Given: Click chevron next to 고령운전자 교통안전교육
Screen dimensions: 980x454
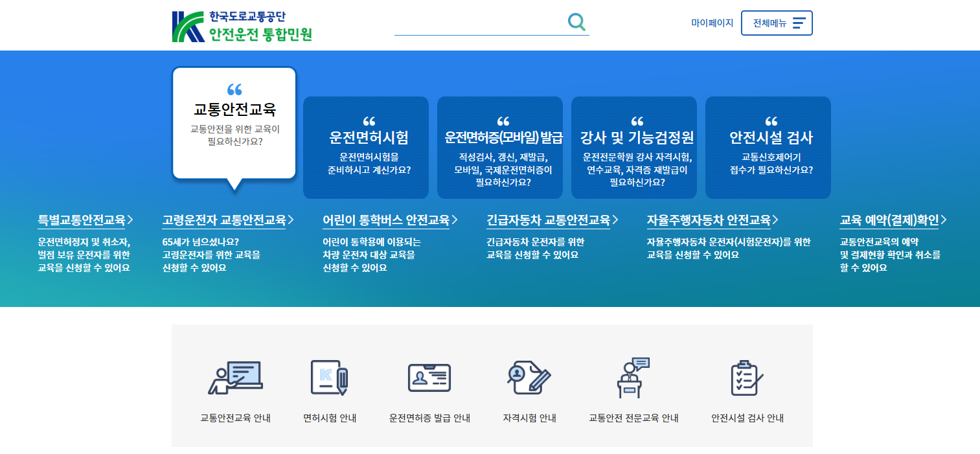Looking at the screenshot, I should point(291,220).
